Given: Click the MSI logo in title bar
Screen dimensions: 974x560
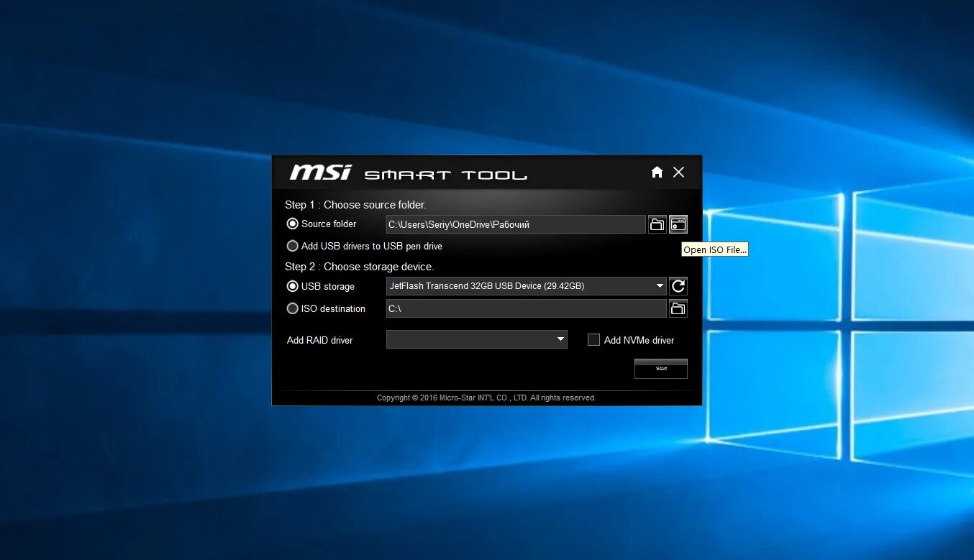Looking at the screenshot, I should (321, 173).
